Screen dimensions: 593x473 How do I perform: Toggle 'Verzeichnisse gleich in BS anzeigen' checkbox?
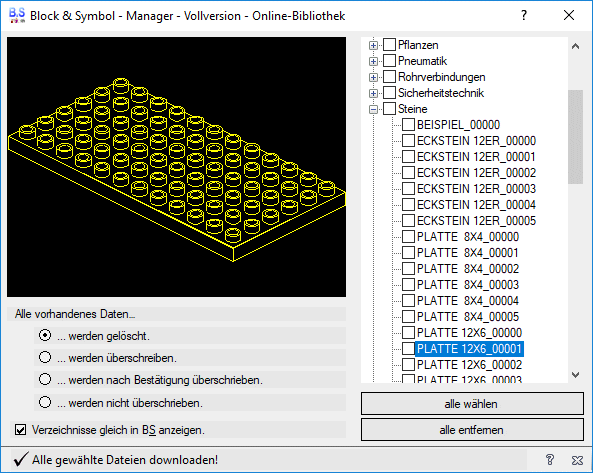pyautogui.click(x=20, y=430)
